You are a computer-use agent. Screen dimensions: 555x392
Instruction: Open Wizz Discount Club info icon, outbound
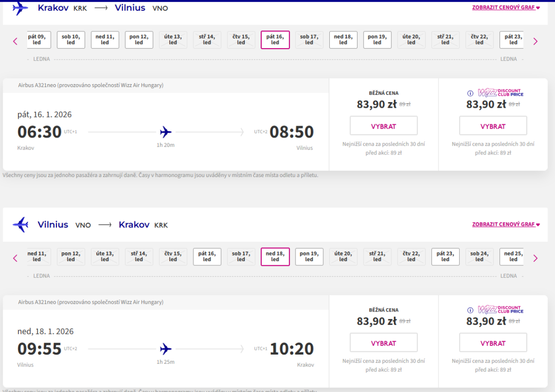[470, 93]
